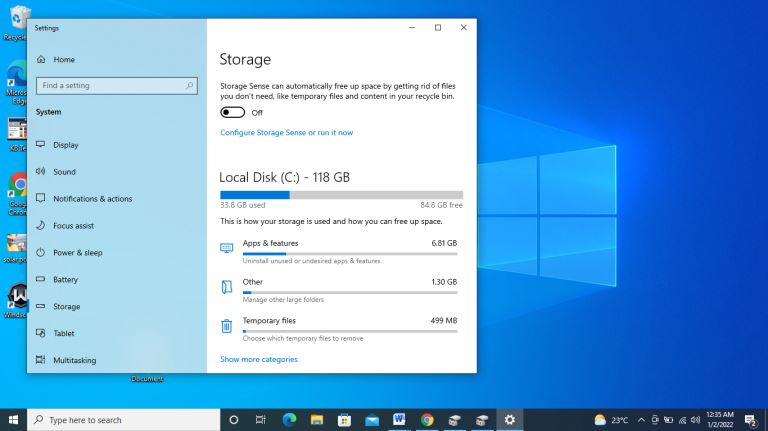
Task: Click the Other folder icon
Action: pyautogui.click(x=227, y=287)
